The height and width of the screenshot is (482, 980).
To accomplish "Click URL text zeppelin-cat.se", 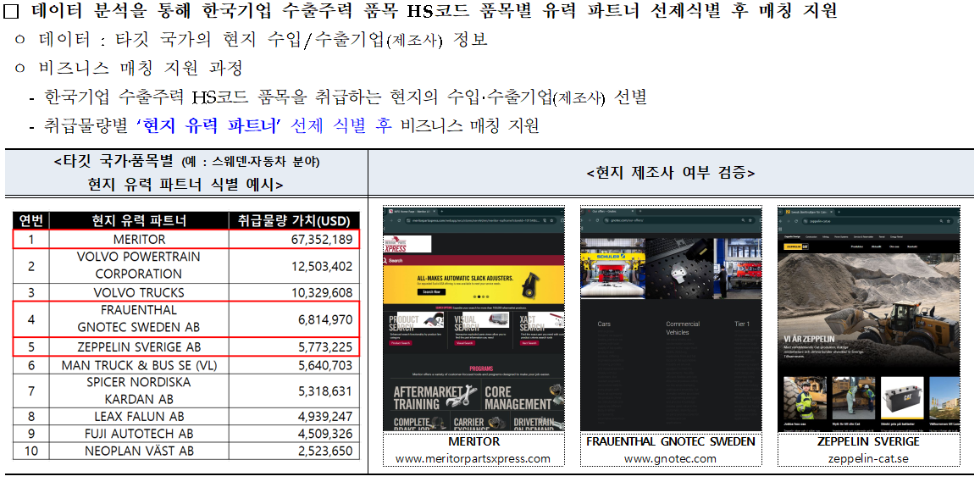I will 868,459.
